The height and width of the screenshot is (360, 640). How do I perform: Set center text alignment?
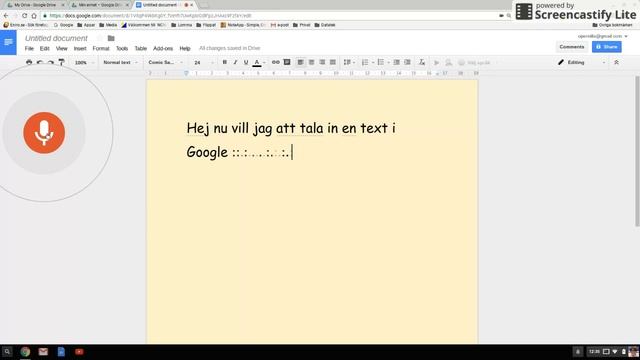[311, 62]
